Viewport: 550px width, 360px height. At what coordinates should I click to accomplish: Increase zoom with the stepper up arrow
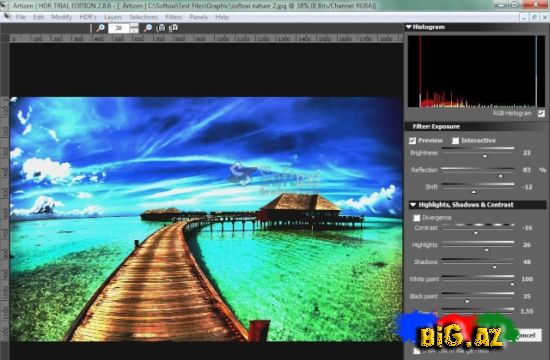(134, 26)
